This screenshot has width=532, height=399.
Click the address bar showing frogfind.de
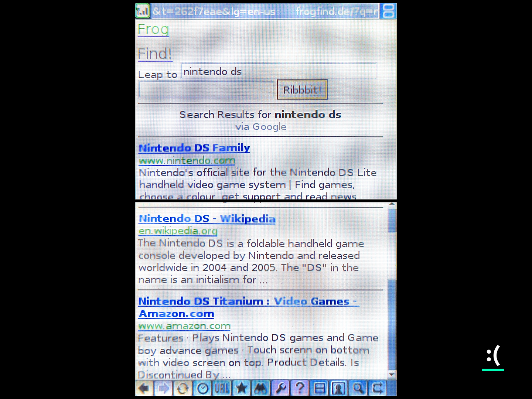pos(266,11)
